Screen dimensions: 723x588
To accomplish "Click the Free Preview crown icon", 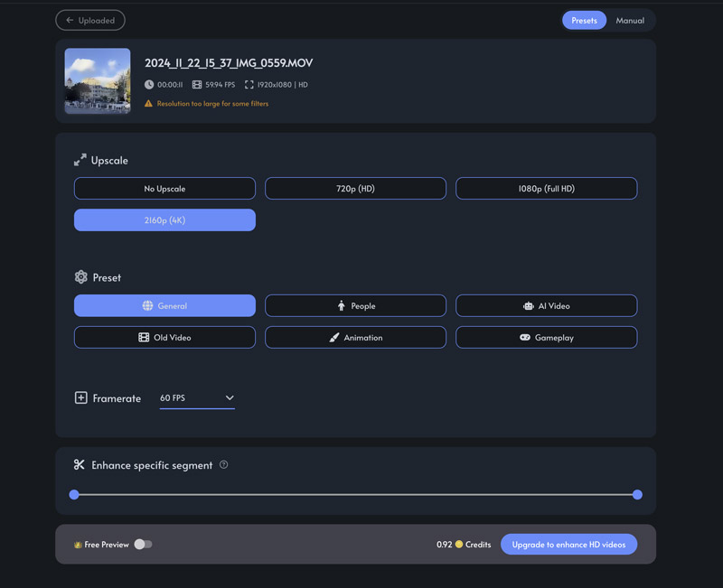I will 78,545.
